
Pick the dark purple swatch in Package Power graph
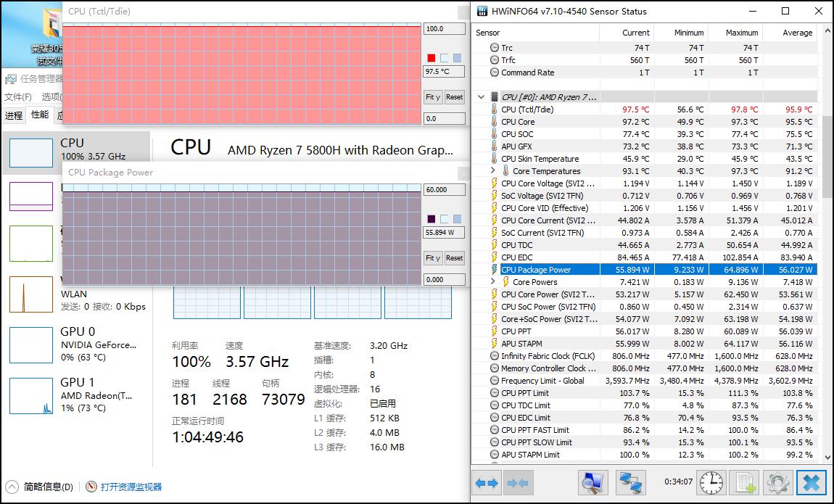pyautogui.click(x=432, y=219)
